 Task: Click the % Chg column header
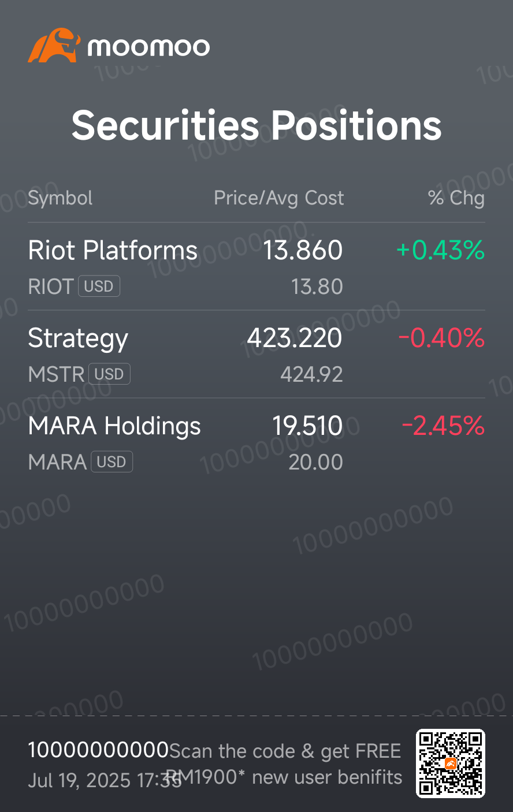[456, 198]
